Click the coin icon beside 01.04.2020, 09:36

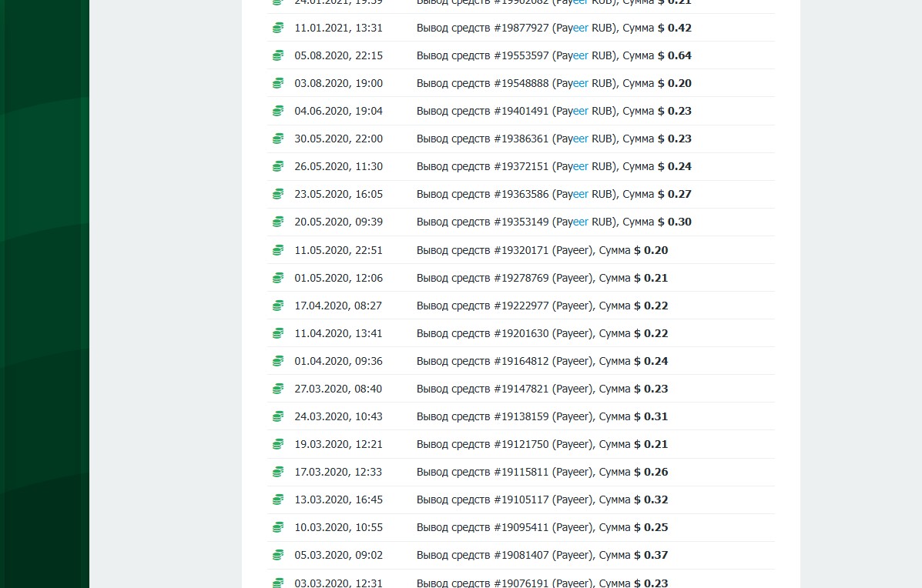(277, 361)
